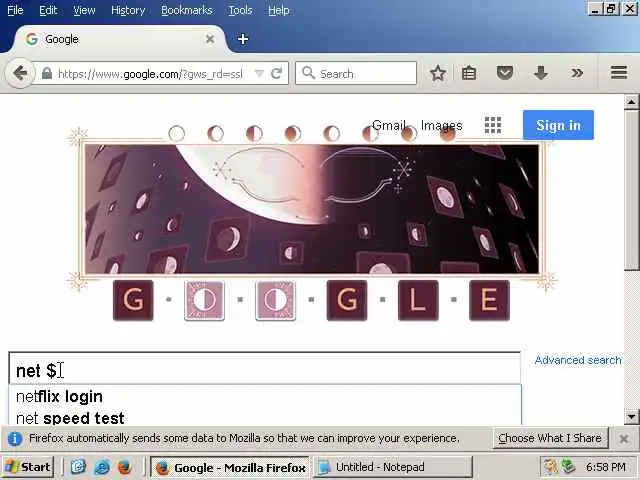The height and width of the screenshot is (480, 640).
Task: Launch Internet Explorer from quick launch
Action: coord(101,467)
